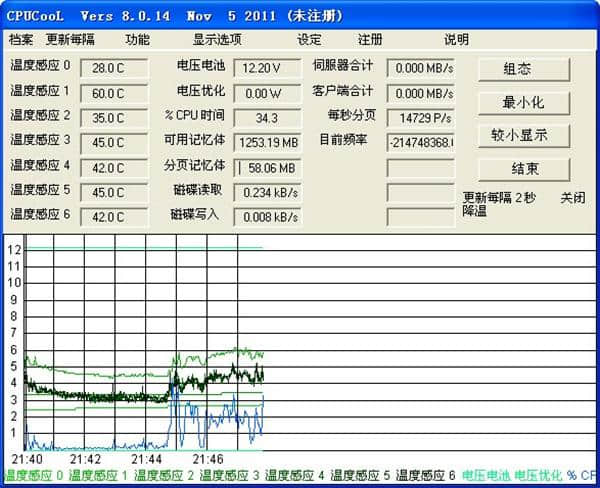Click the 电压电池 12.20 V field

point(267,68)
